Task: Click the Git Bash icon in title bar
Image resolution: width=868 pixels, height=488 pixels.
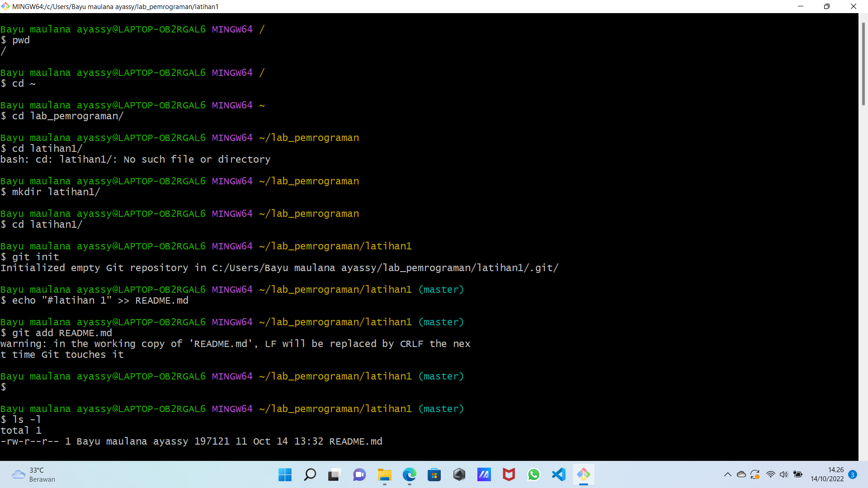Action: 5,6
